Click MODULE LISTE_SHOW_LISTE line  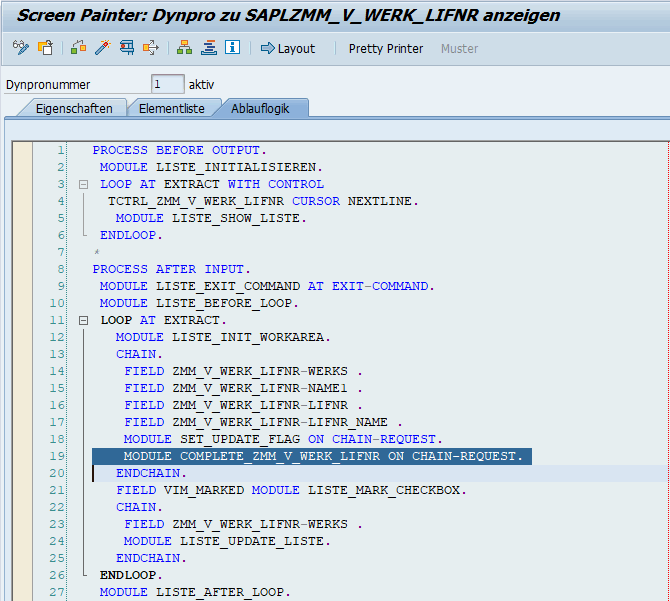coord(211,218)
